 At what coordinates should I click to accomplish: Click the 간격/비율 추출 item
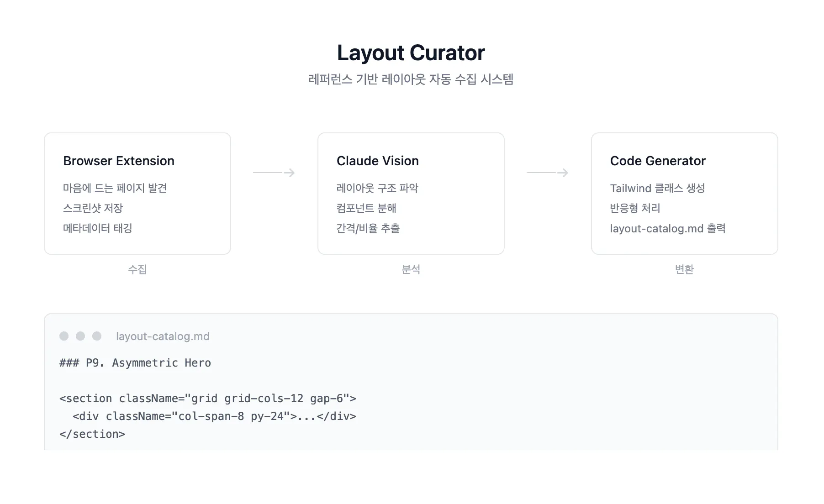(368, 228)
